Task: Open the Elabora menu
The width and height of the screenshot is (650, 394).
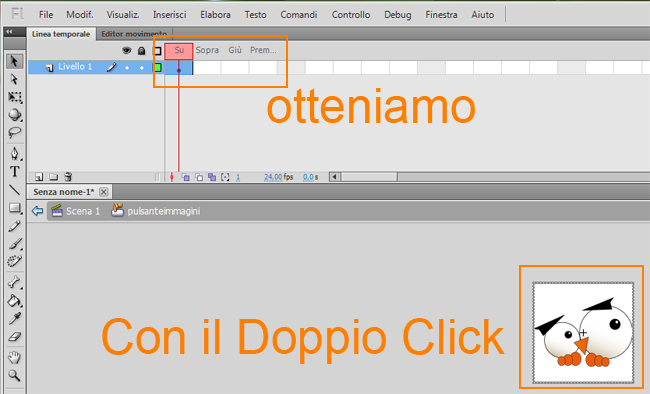Action: click(215, 15)
